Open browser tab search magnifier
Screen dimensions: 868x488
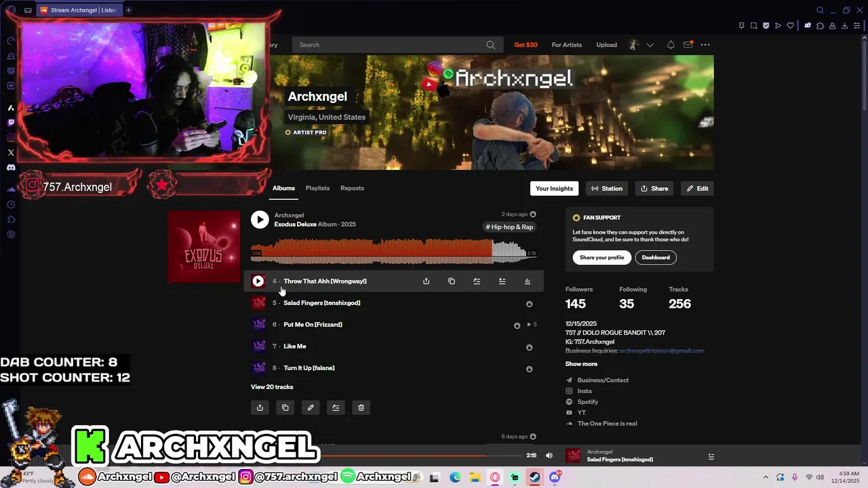(820, 10)
